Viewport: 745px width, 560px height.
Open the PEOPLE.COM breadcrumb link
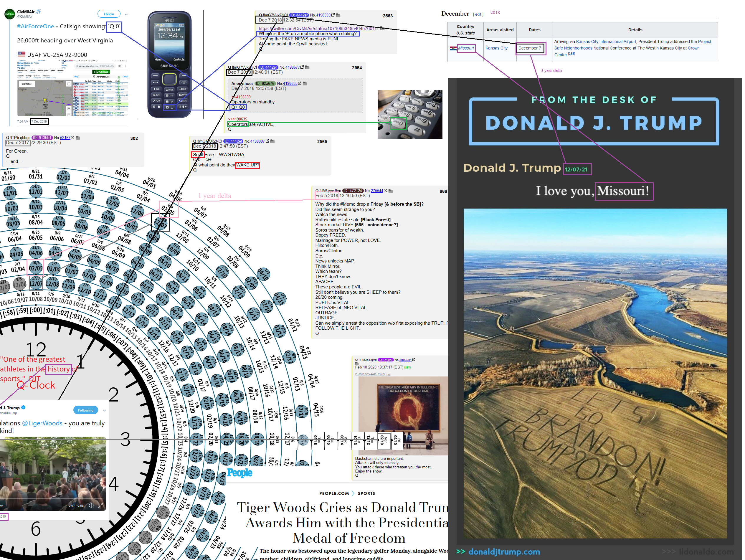[334, 493]
